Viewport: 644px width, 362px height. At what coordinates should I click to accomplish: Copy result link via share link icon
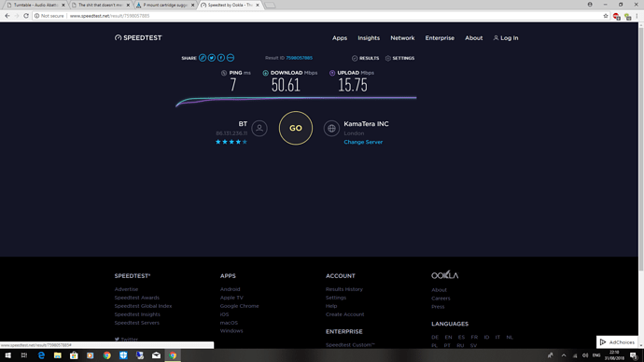pos(203,58)
